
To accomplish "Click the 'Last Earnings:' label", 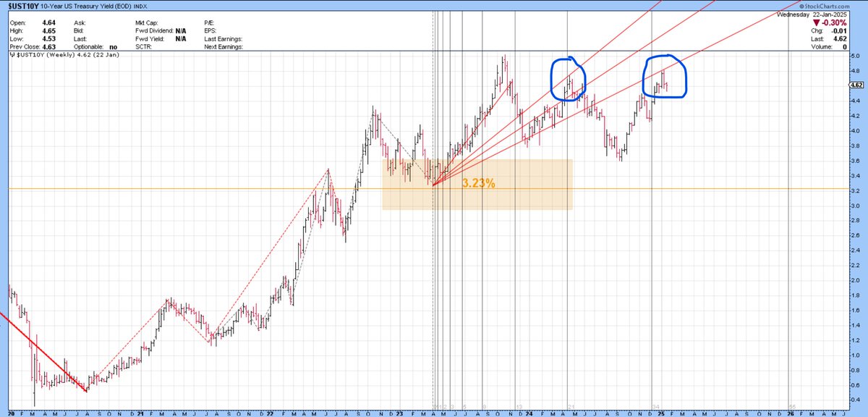I will point(223,39).
